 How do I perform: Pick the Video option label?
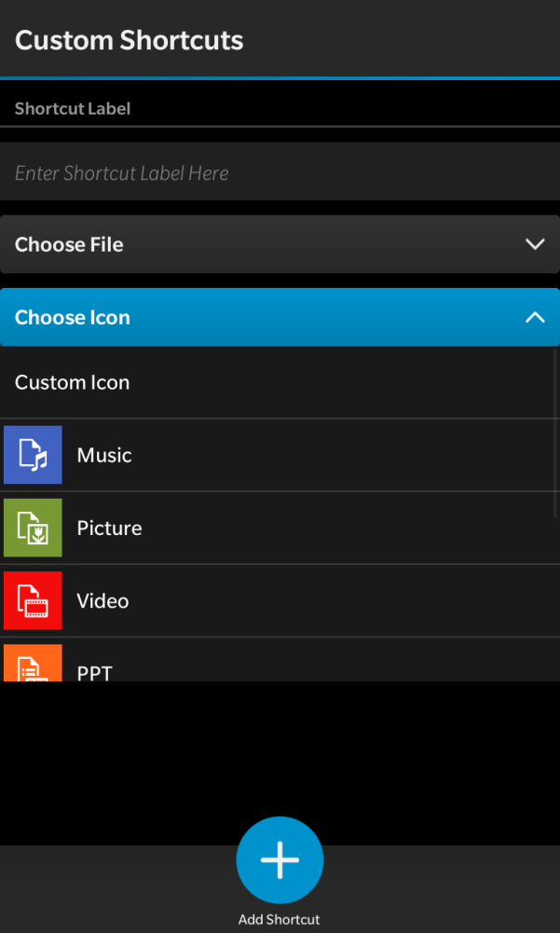click(102, 600)
